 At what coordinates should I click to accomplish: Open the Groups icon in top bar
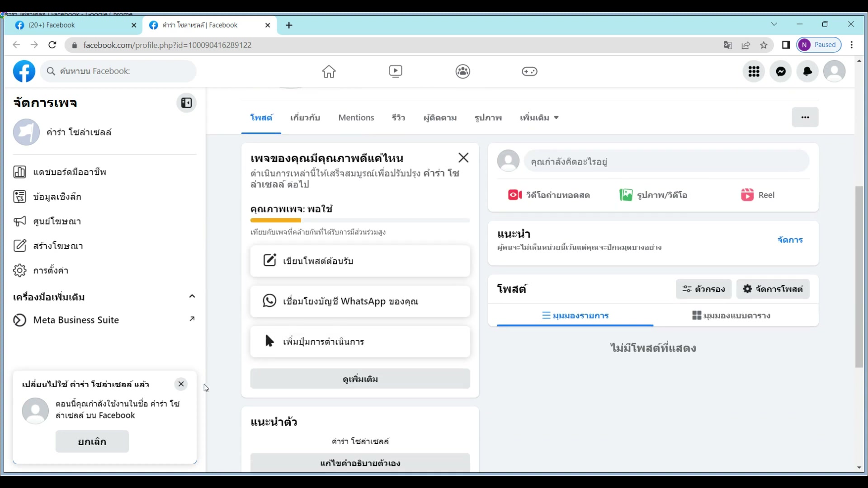point(462,71)
